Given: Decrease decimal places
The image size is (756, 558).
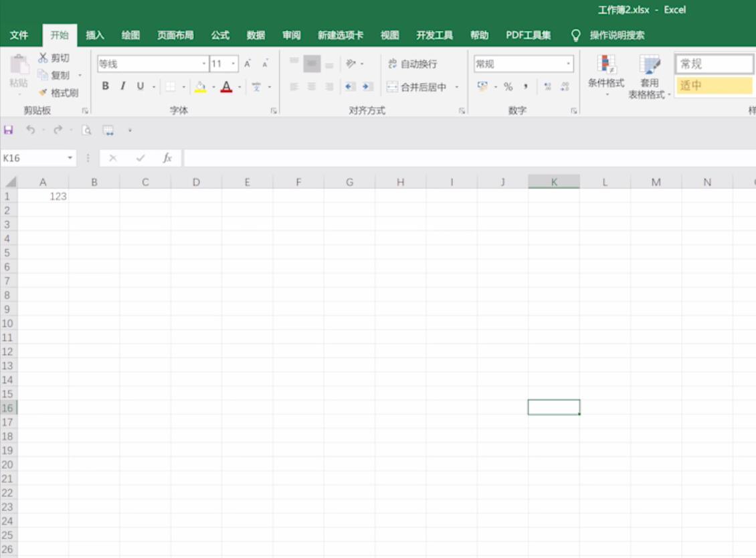Looking at the screenshot, I should click(565, 86).
